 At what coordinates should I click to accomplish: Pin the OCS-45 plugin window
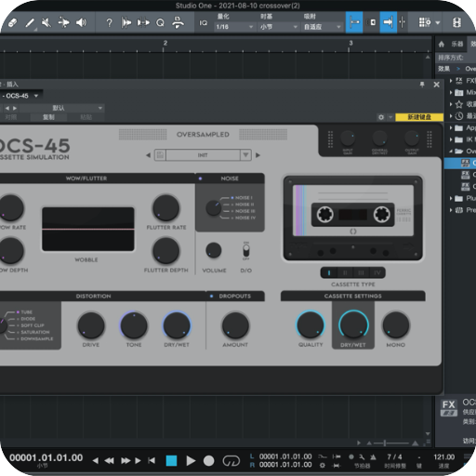[422, 85]
